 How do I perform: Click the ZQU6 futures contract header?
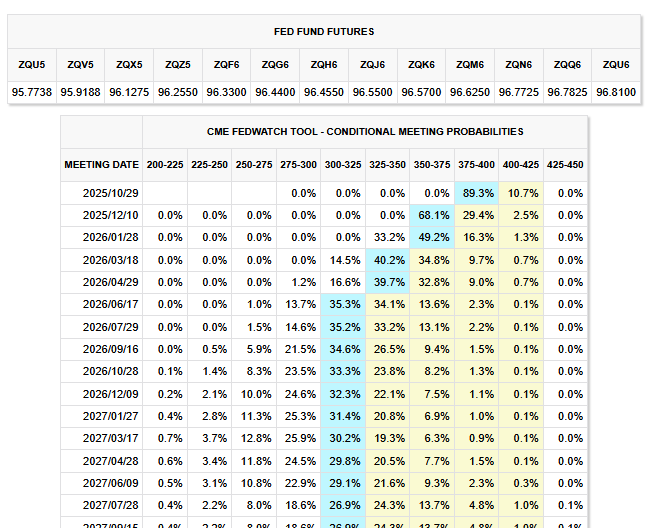click(x=615, y=64)
